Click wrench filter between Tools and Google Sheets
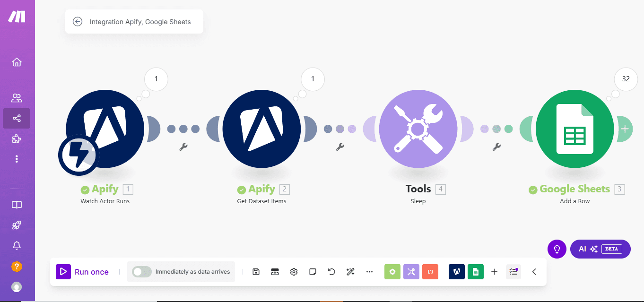The width and height of the screenshot is (644, 302). coord(496,147)
